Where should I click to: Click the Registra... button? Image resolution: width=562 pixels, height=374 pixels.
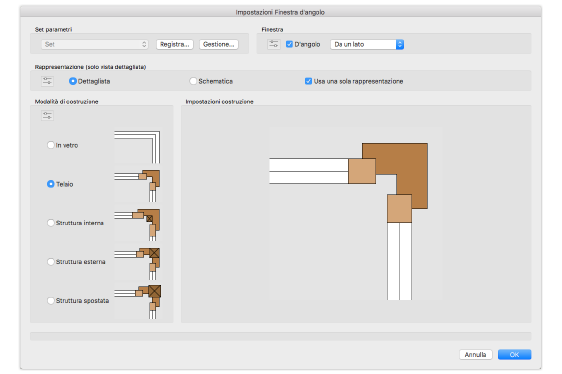point(175,44)
